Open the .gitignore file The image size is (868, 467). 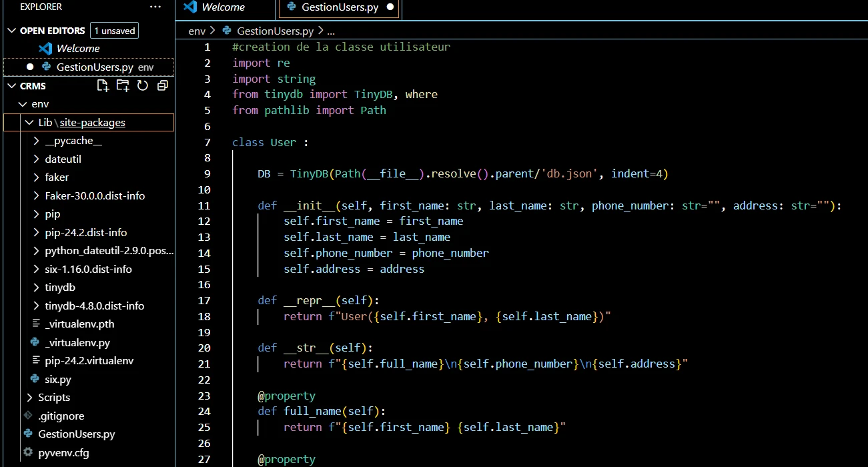(x=61, y=416)
